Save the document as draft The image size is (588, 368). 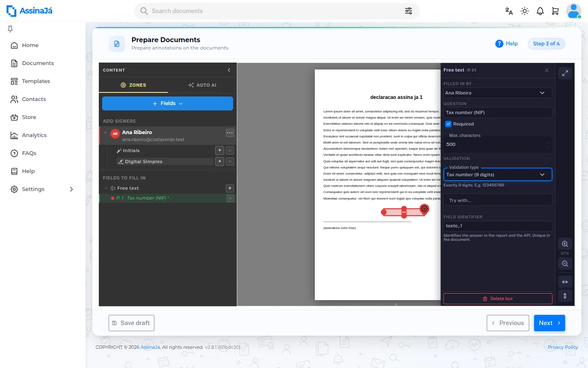tap(131, 323)
